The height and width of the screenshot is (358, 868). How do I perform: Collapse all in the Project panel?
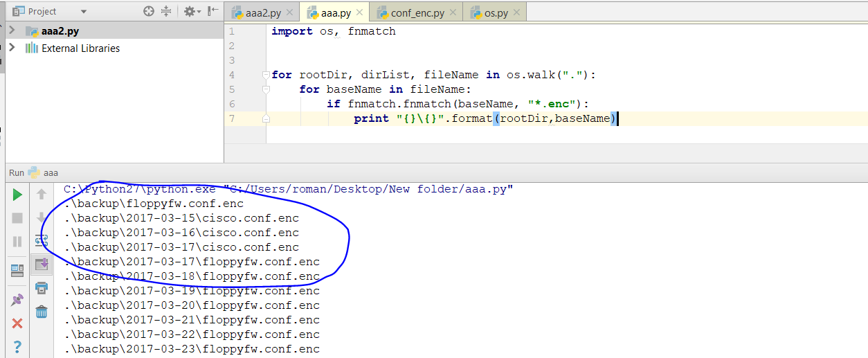(166, 12)
